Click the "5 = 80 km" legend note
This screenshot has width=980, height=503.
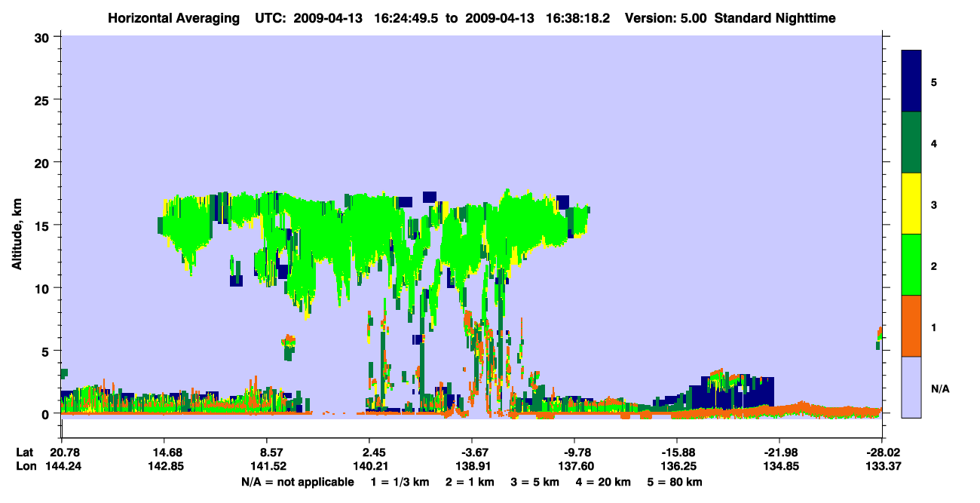(x=675, y=482)
